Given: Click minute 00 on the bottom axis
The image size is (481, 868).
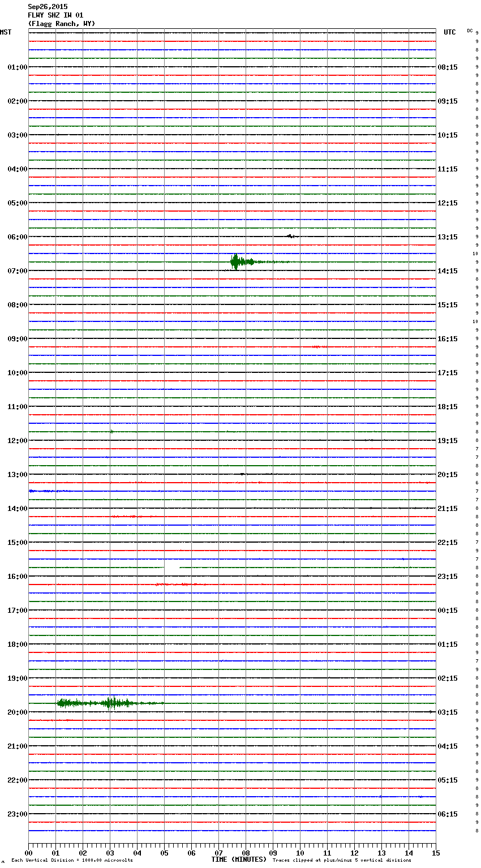Looking at the screenshot, I should (28, 853).
